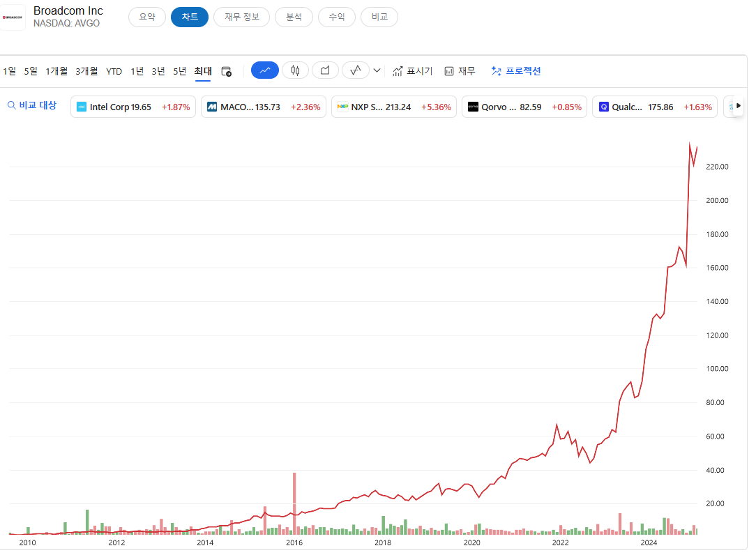Click NXP's +5.36% change value
Viewport: 756px width, 555px height.
pyautogui.click(x=437, y=107)
